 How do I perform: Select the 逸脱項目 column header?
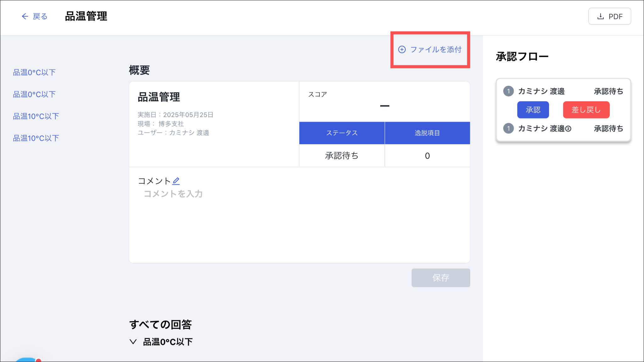point(427,133)
